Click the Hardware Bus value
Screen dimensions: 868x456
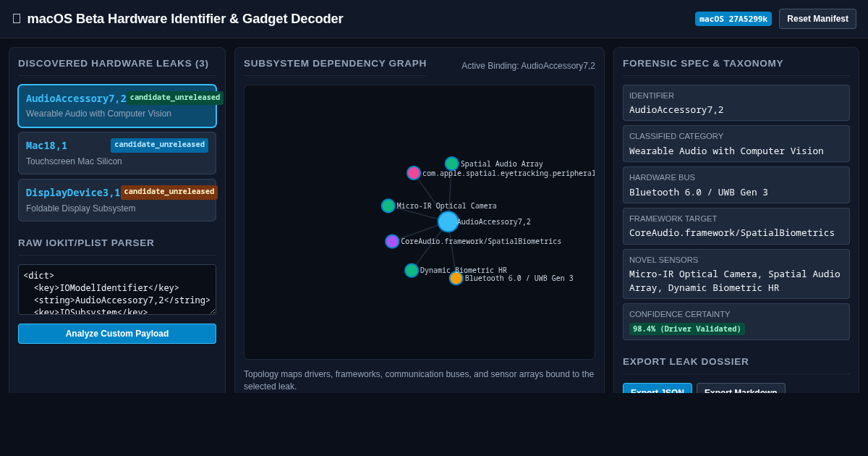pyautogui.click(x=699, y=193)
